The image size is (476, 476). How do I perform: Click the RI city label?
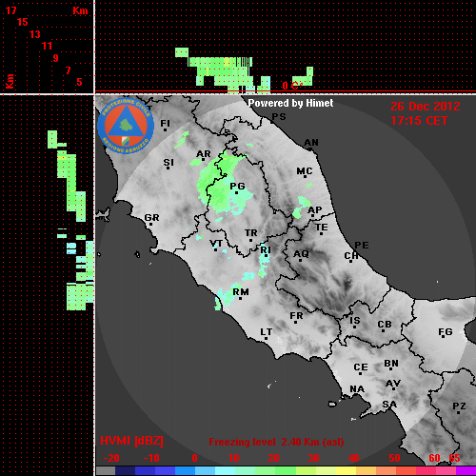coord(266,250)
